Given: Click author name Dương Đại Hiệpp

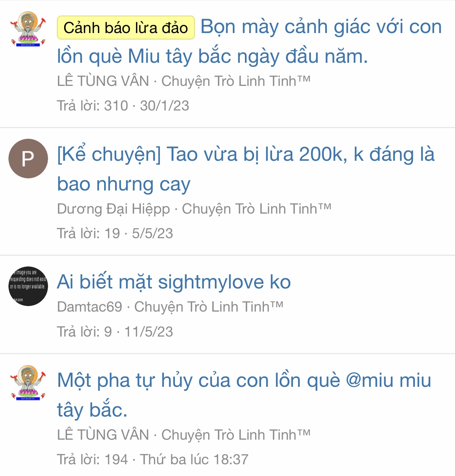Looking at the screenshot, I should click(113, 209).
